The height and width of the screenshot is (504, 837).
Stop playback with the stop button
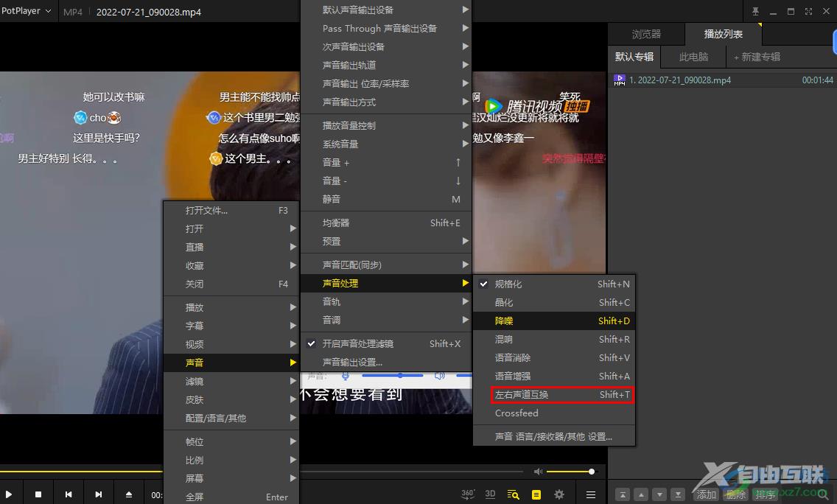pyautogui.click(x=38, y=494)
